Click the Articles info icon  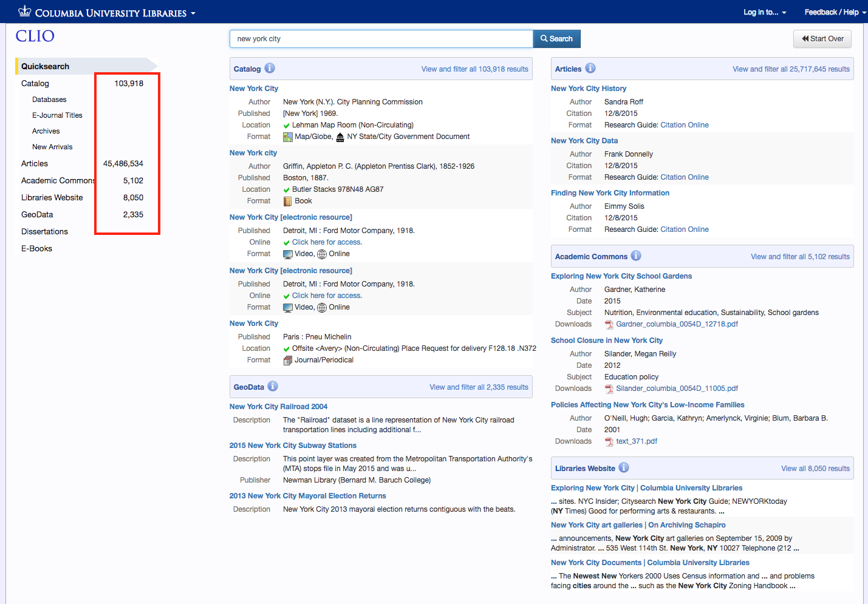coord(590,68)
